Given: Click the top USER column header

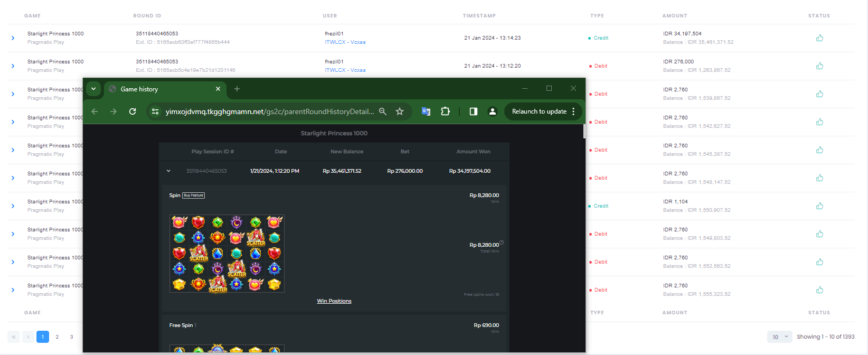Looking at the screenshot, I should point(330,16).
